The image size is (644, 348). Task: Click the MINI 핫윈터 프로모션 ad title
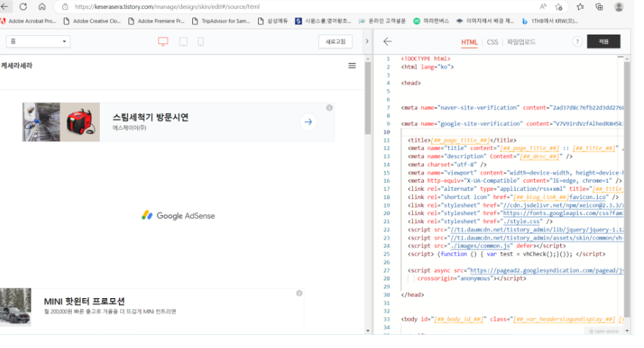click(x=84, y=301)
